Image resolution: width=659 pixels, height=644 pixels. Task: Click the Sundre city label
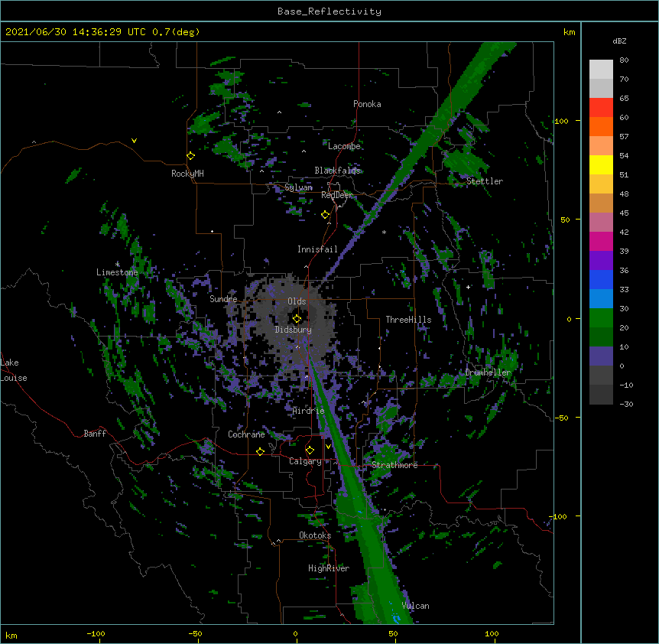click(223, 299)
